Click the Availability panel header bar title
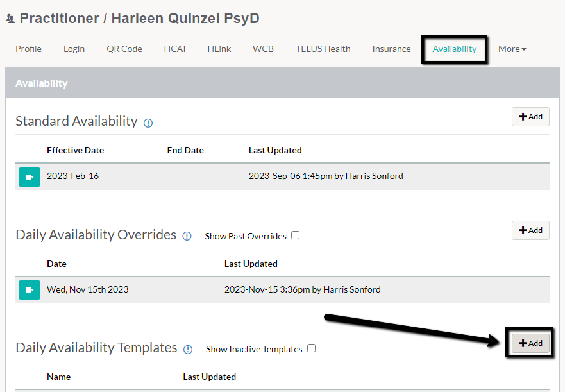The height and width of the screenshot is (392, 565). (x=42, y=83)
